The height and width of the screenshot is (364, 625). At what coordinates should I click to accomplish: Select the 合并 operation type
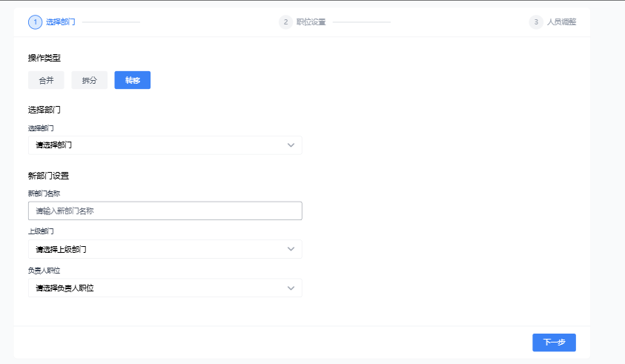coord(46,80)
